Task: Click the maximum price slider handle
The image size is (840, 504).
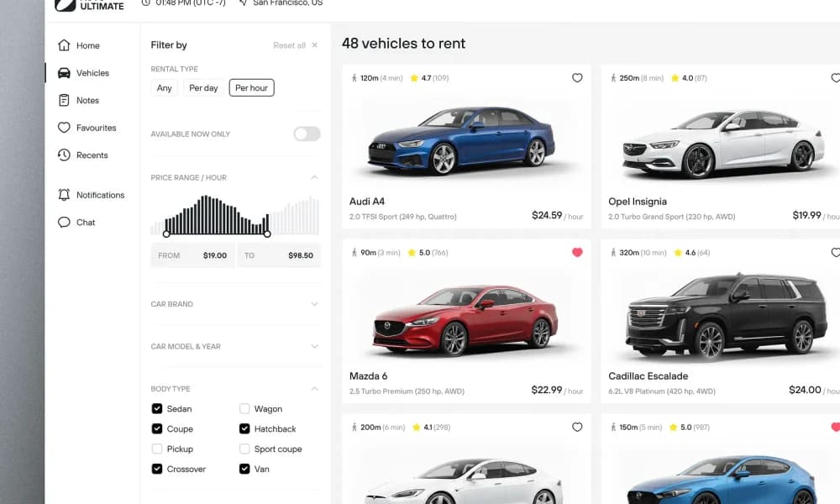Action: [x=267, y=234]
